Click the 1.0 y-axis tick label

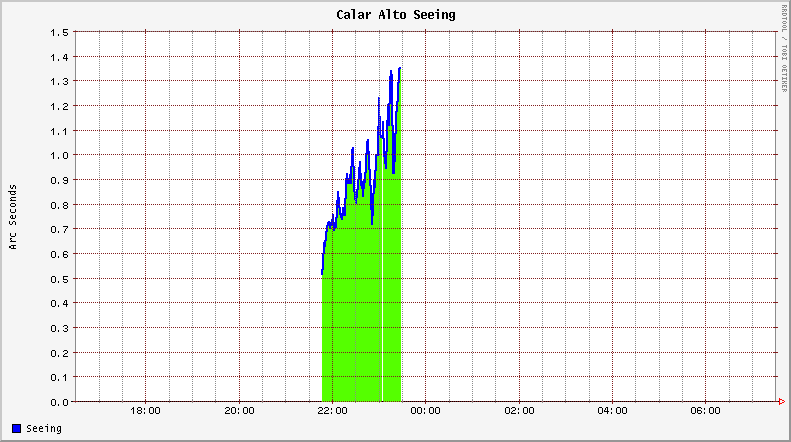pos(57,155)
